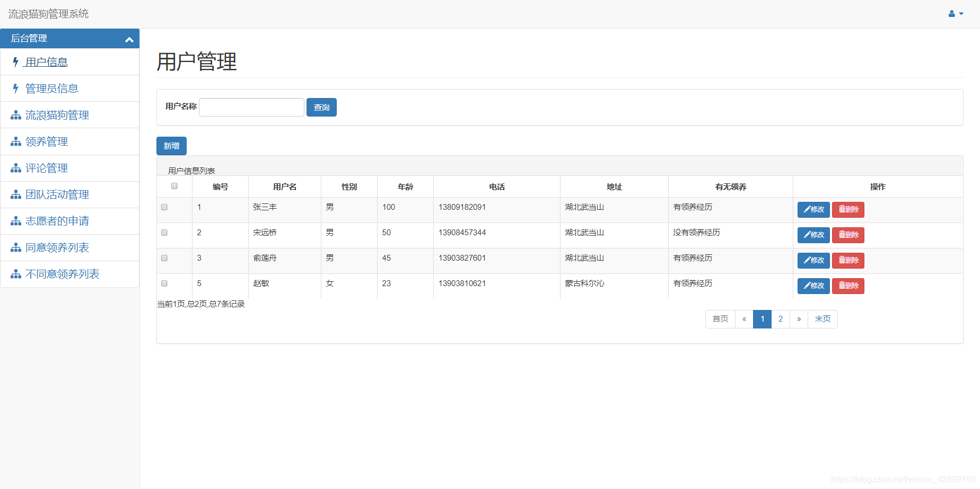Click the 流浪猫狗管理系统 brand title
Image resolution: width=980 pixels, height=489 pixels.
tap(48, 14)
